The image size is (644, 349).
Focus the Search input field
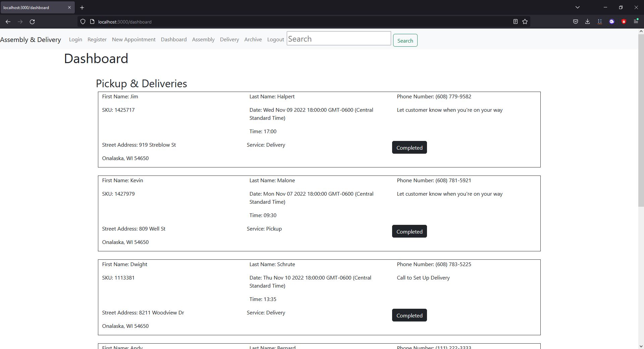pyautogui.click(x=339, y=39)
